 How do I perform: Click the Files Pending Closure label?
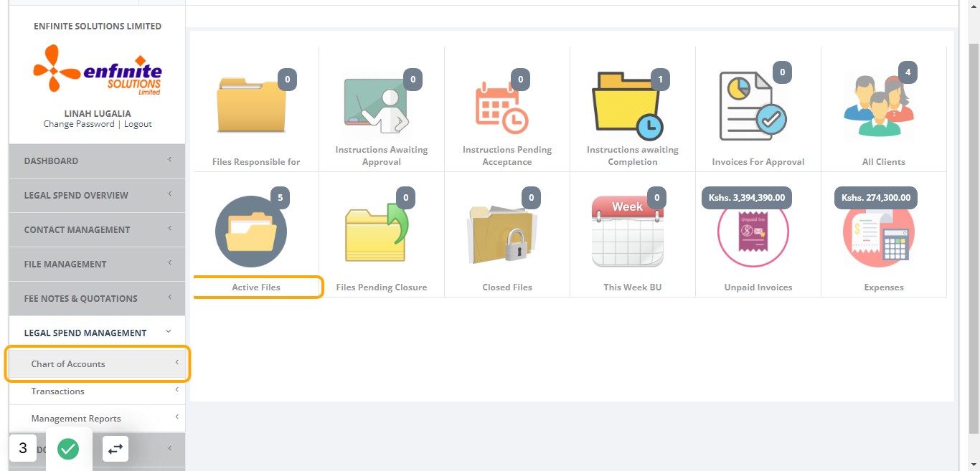(382, 287)
